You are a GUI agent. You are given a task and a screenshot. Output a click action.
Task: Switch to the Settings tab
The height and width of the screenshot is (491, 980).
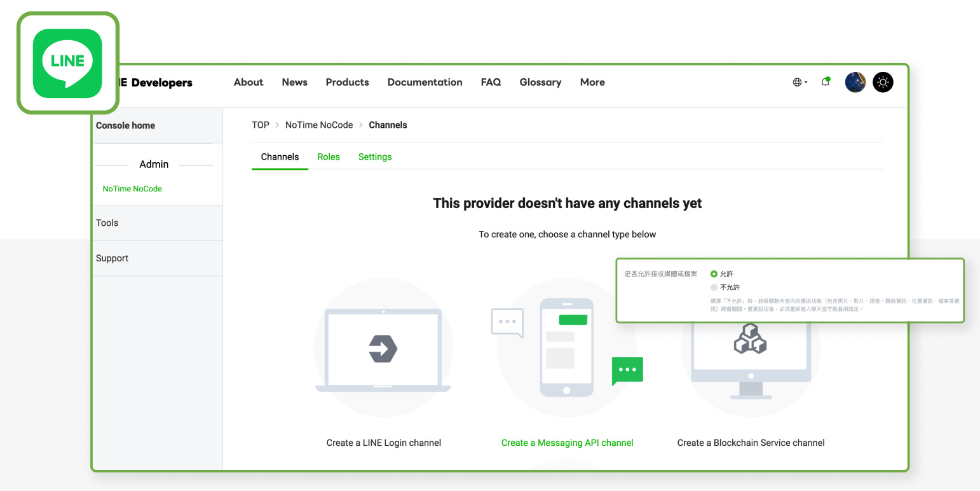375,157
